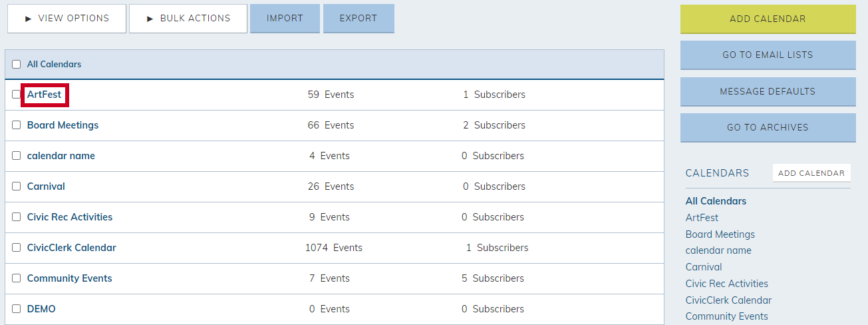Check the CivicClerk Calendar row checkbox
This screenshot has width=868, height=325.
17,248
